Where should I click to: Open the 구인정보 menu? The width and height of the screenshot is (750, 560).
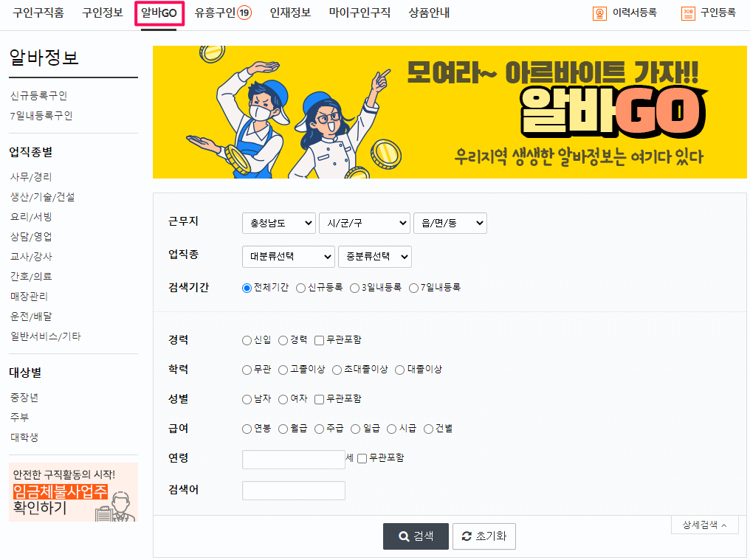(x=103, y=13)
